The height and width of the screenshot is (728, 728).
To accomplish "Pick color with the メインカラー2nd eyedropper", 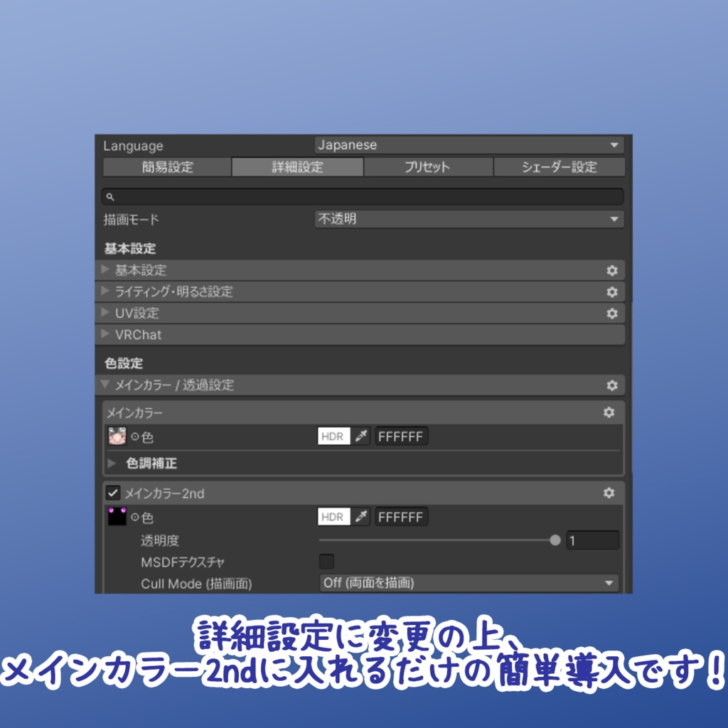I will [x=361, y=517].
